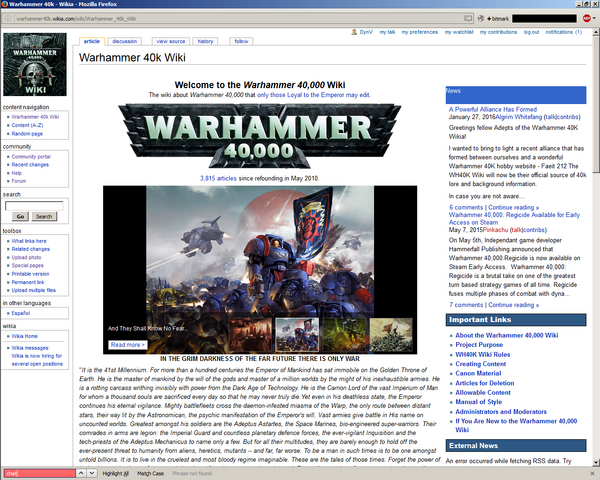Switch to the article tab
The width and height of the screenshot is (600, 480).
92,41
